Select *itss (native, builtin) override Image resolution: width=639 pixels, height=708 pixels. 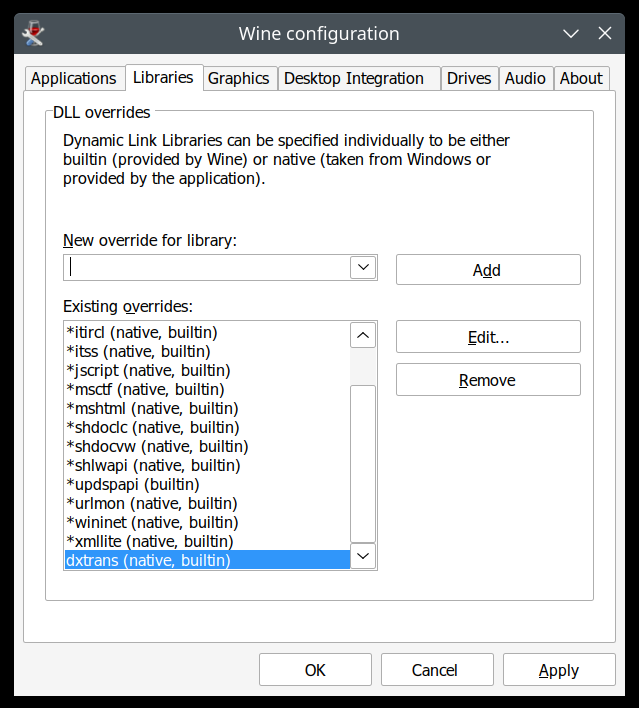click(207, 351)
